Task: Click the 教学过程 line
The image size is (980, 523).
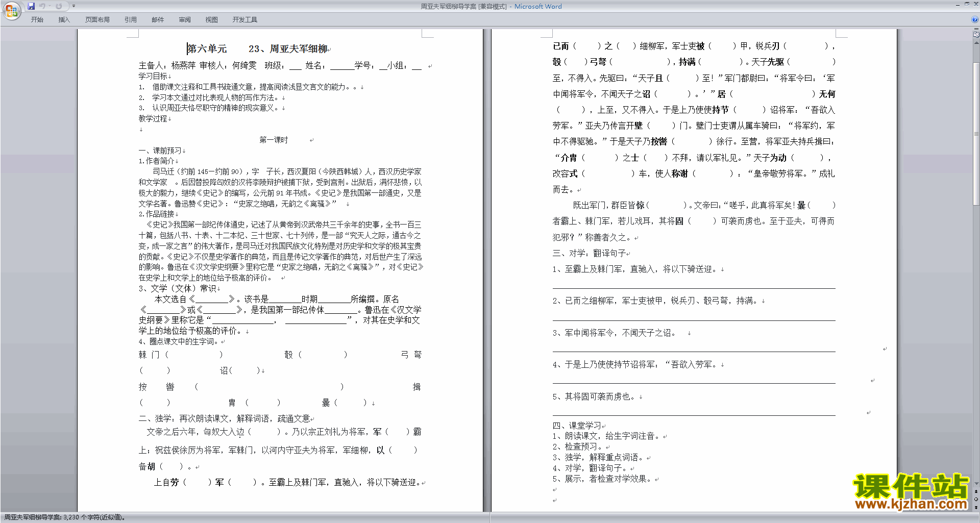Action: [x=153, y=119]
